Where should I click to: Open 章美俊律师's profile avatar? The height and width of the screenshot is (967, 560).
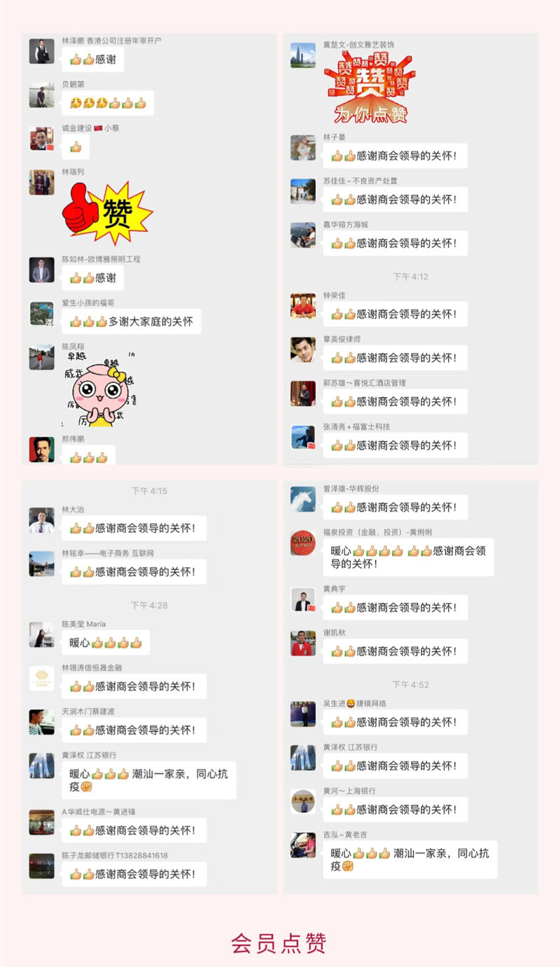pos(303,349)
